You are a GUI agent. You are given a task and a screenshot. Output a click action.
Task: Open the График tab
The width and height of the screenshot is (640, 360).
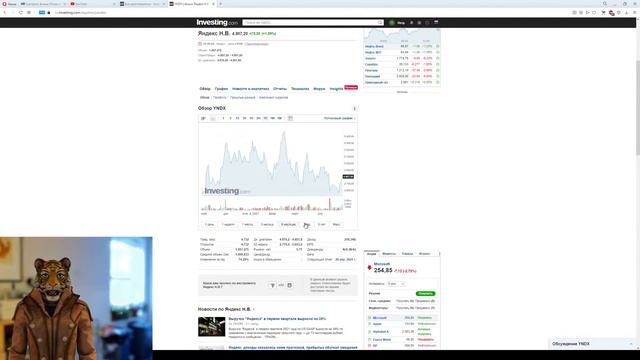click(221, 89)
